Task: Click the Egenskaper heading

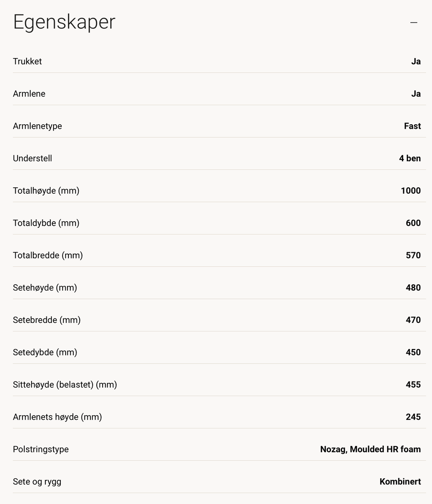Action: point(64,22)
